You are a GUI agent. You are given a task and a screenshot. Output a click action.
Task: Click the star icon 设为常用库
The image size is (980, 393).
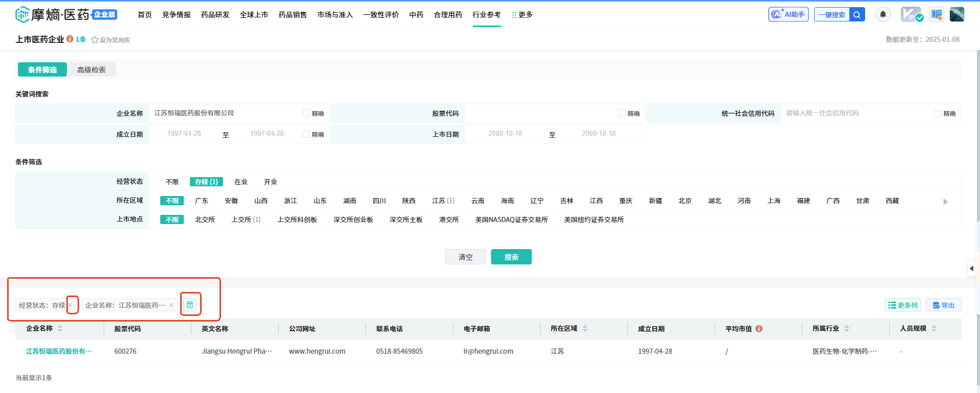[x=94, y=40]
